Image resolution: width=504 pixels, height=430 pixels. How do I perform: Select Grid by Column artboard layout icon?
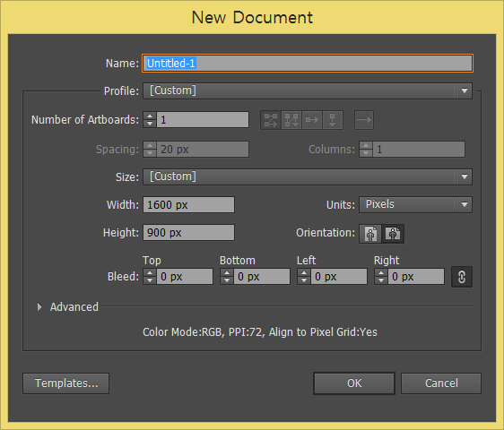pos(291,120)
